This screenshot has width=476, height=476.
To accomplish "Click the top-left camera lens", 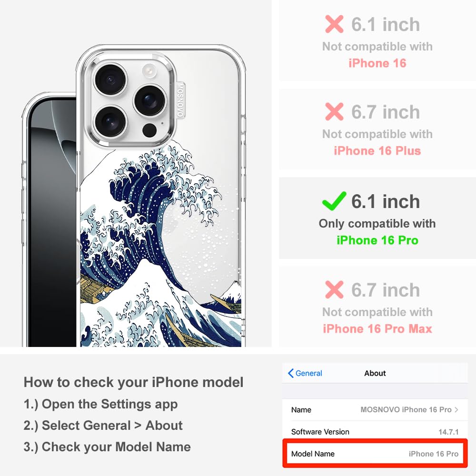I will tap(110, 79).
